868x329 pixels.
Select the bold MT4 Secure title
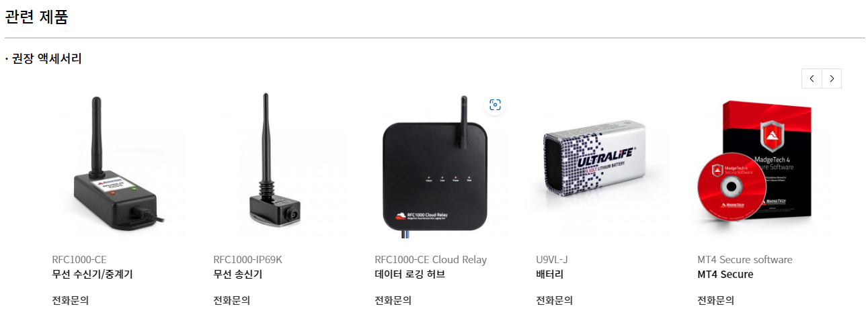click(x=725, y=274)
